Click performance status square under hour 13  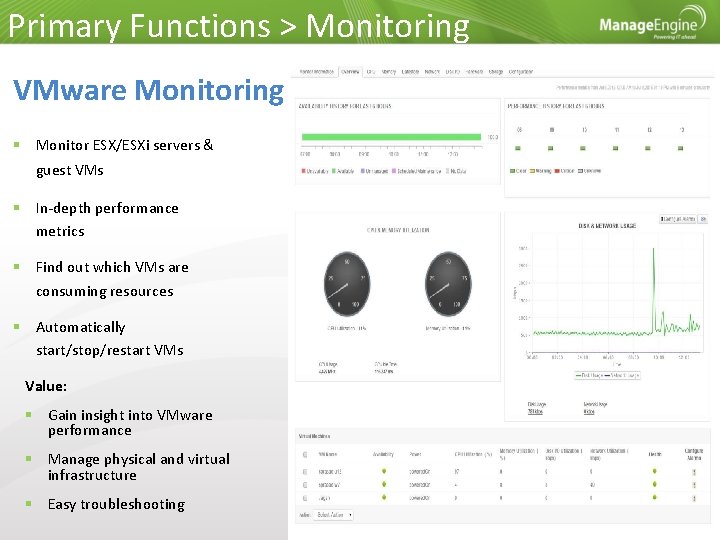681,148
